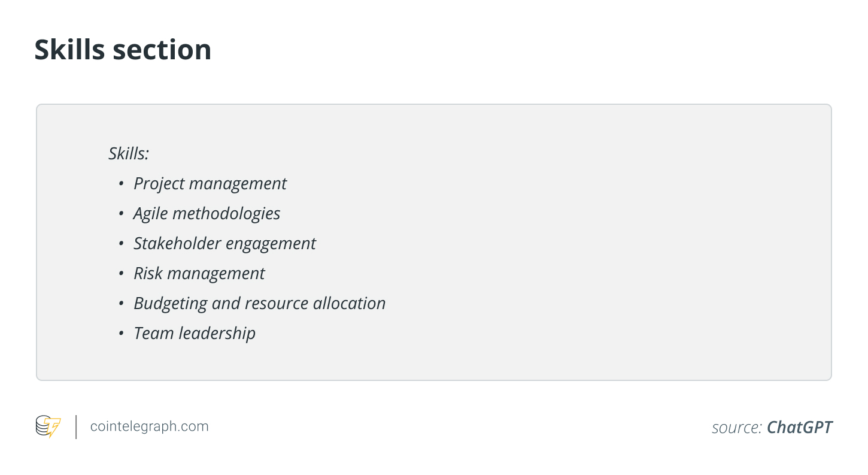This screenshot has width=868, height=475.
Task: Select the "Agile methodologies" list item
Action: pos(207,214)
